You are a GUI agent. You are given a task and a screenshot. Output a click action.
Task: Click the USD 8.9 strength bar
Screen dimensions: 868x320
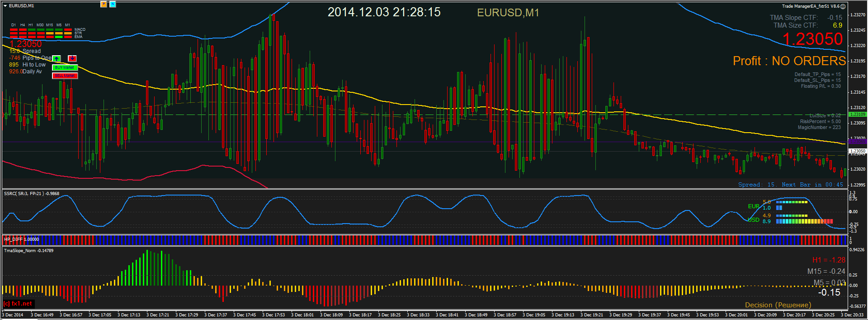point(804,221)
